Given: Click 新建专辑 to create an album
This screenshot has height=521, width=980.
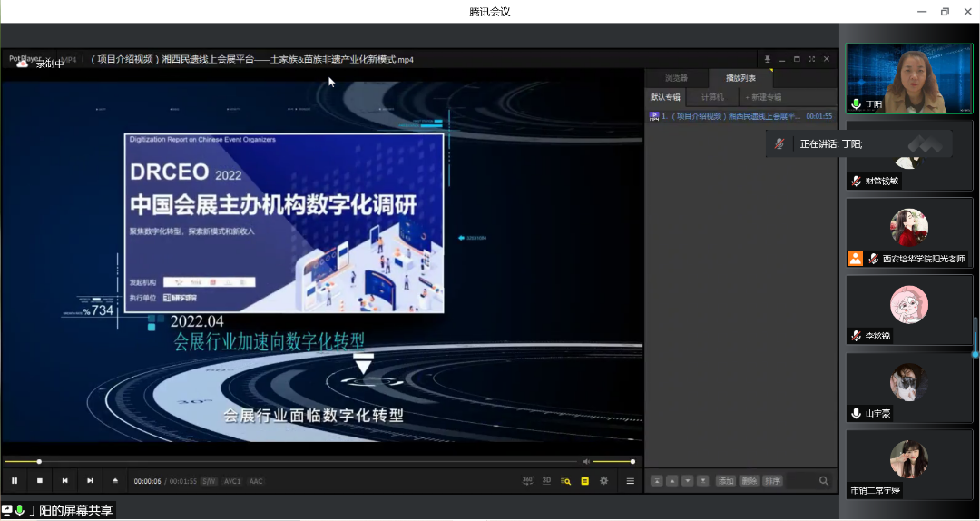Looking at the screenshot, I should tap(763, 97).
